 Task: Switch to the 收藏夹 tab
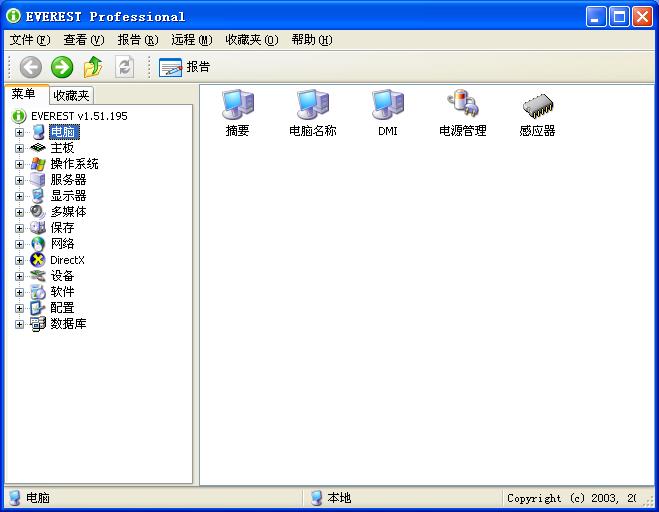click(x=71, y=96)
